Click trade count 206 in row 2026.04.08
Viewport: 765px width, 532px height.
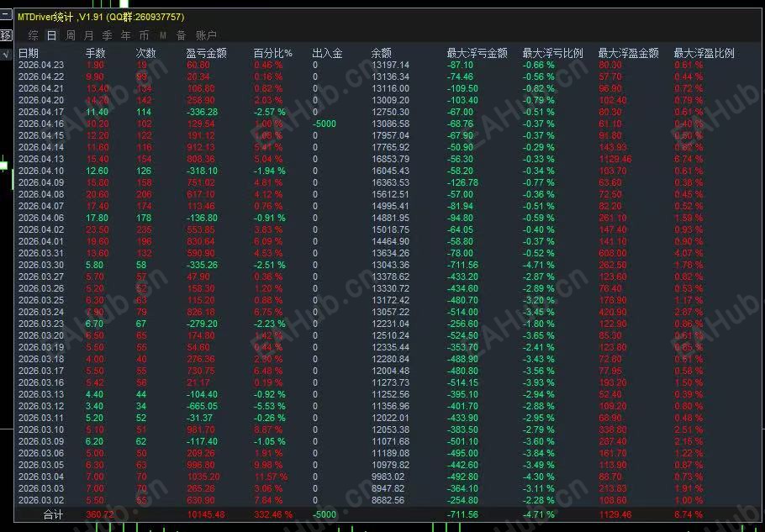(144, 194)
